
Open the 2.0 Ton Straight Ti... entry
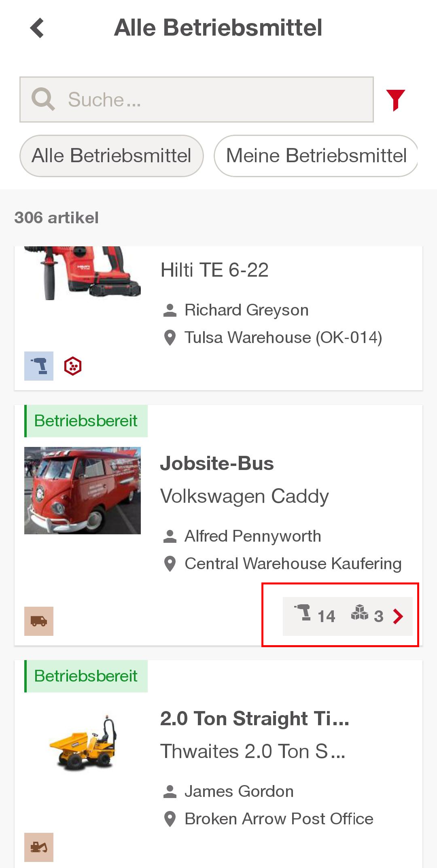click(x=255, y=719)
